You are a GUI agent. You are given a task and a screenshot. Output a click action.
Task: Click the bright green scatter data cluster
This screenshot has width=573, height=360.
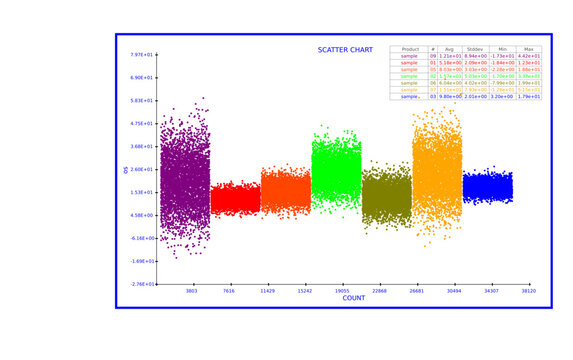[x=336, y=170]
